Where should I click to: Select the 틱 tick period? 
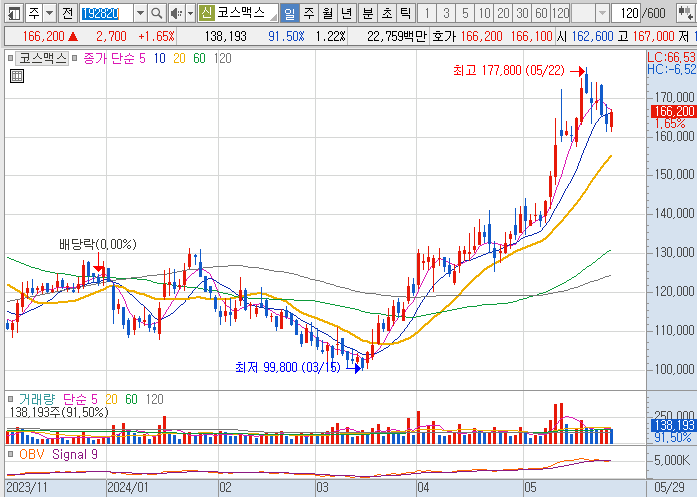[405, 13]
